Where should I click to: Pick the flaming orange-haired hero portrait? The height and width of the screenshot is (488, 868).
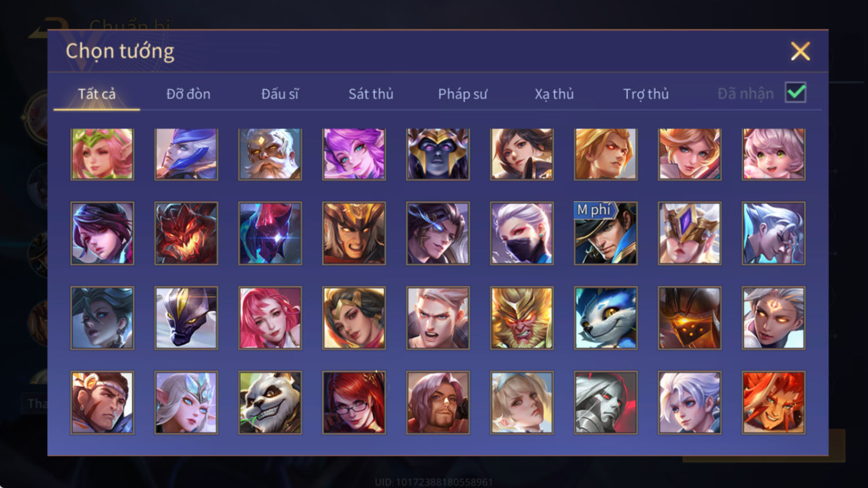(x=773, y=403)
